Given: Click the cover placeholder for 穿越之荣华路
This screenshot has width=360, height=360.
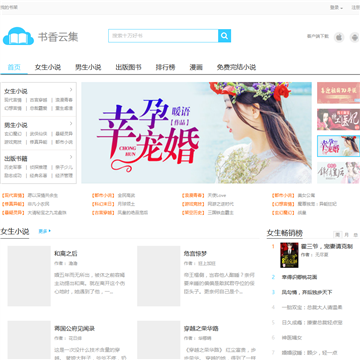Looking at the screenshot, I should coord(159,340).
